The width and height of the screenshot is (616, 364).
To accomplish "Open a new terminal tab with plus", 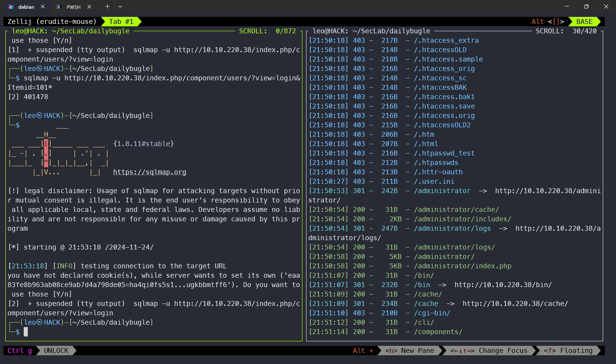I will [x=107, y=7].
